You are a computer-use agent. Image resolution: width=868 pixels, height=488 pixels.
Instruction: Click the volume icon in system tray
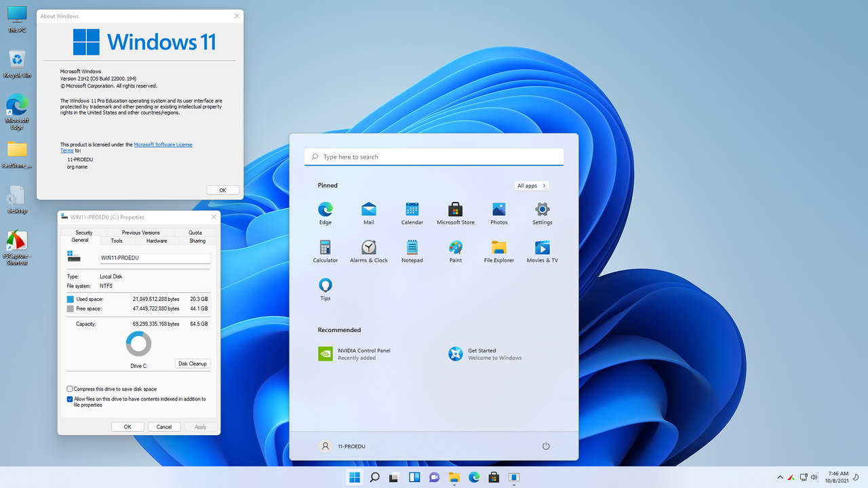click(x=814, y=477)
